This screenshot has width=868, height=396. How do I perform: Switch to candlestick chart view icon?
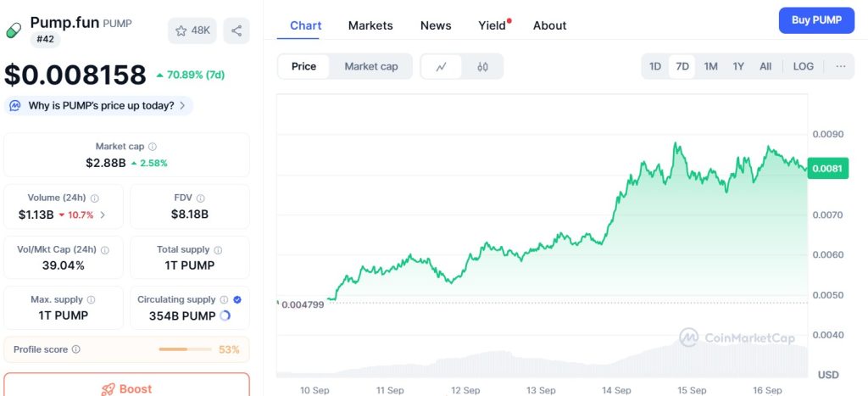point(482,66)
